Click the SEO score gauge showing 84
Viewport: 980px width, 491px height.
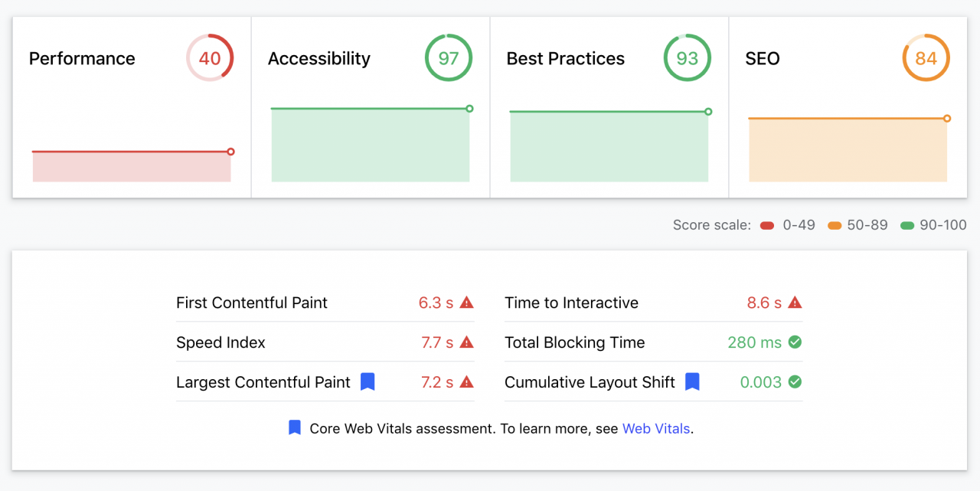[926, 58]
